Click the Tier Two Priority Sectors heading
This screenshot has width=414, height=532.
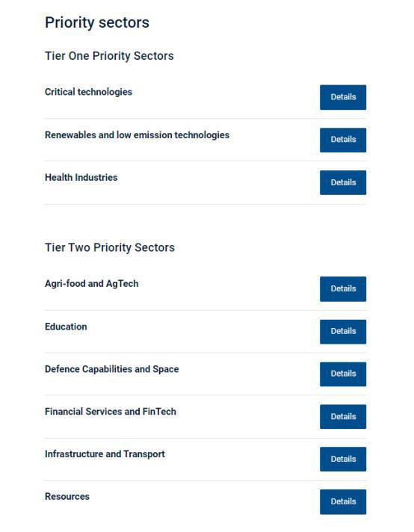point(110,247)
